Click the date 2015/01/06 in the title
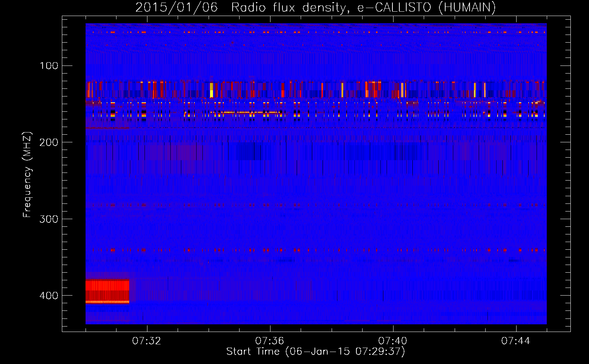The height and width of the screenshot is (364, 589). (x=177, y=7)
